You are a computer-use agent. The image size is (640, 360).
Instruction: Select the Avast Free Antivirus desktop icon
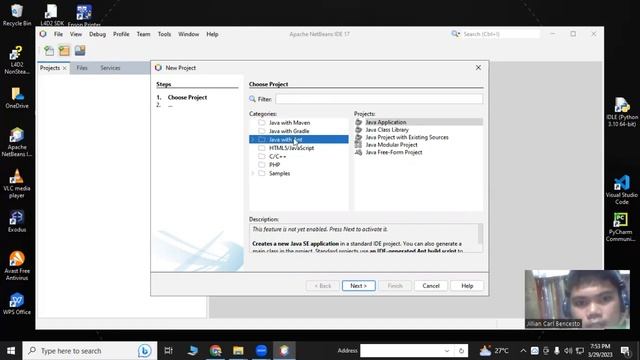coord(17,266)
